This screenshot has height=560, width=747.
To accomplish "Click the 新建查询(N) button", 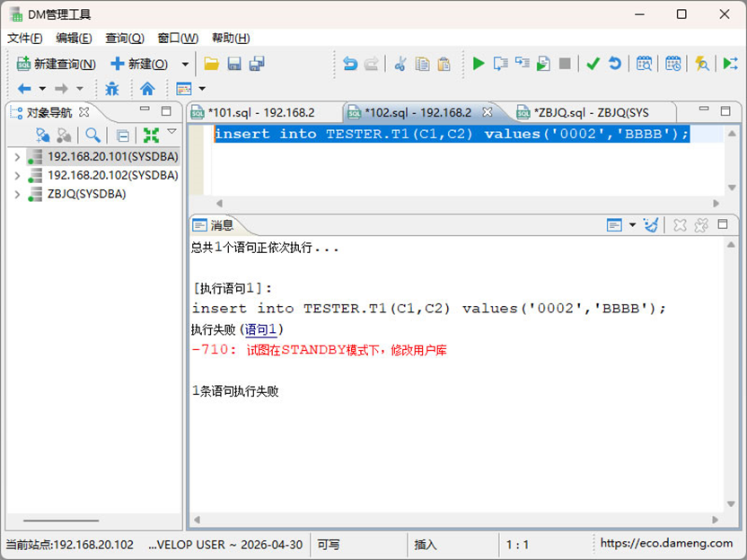I will 57,64.
